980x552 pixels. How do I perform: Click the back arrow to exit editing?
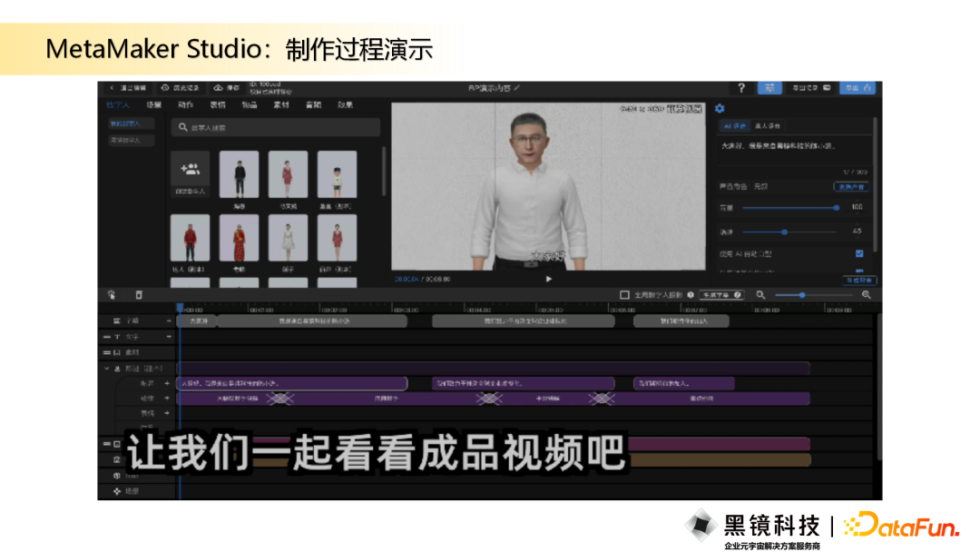[112, 88]
